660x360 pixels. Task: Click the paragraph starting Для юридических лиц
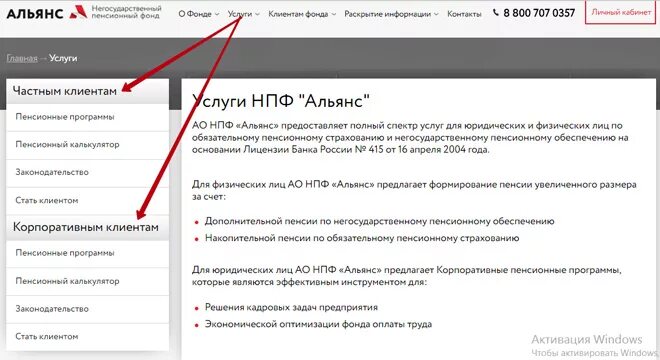click(407, 276)
